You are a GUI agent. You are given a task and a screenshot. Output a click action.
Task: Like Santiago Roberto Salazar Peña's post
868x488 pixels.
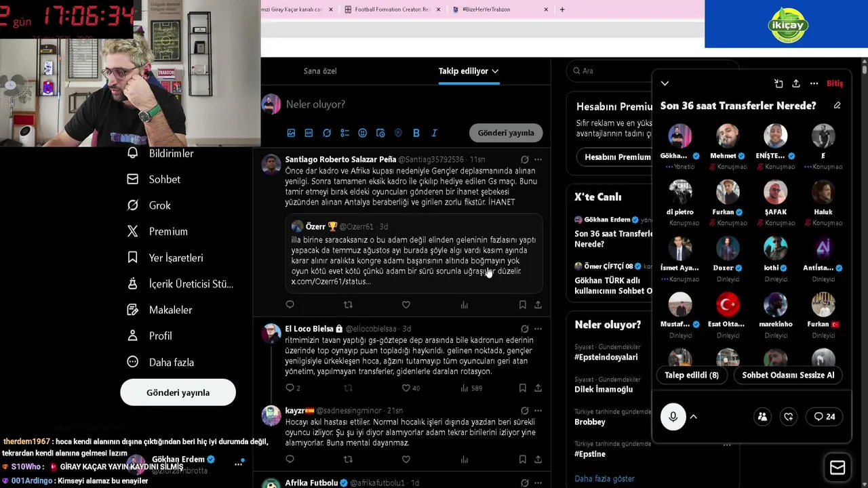coord(406,305)
